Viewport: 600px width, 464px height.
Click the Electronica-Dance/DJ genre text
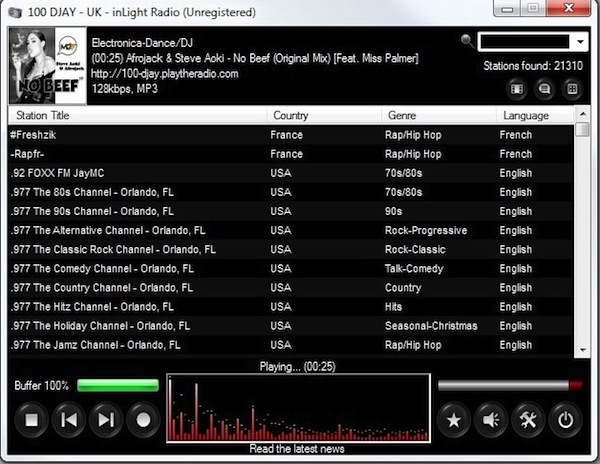[x=142, y=43]
